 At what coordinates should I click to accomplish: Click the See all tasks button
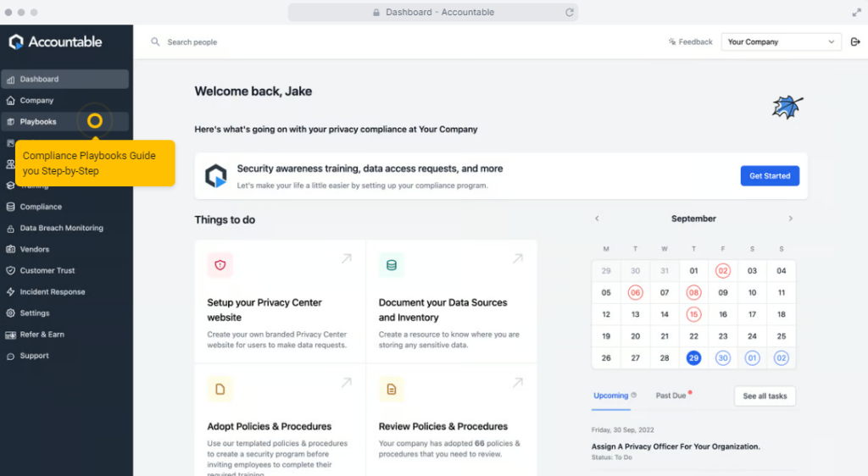[x=765, y=396]
